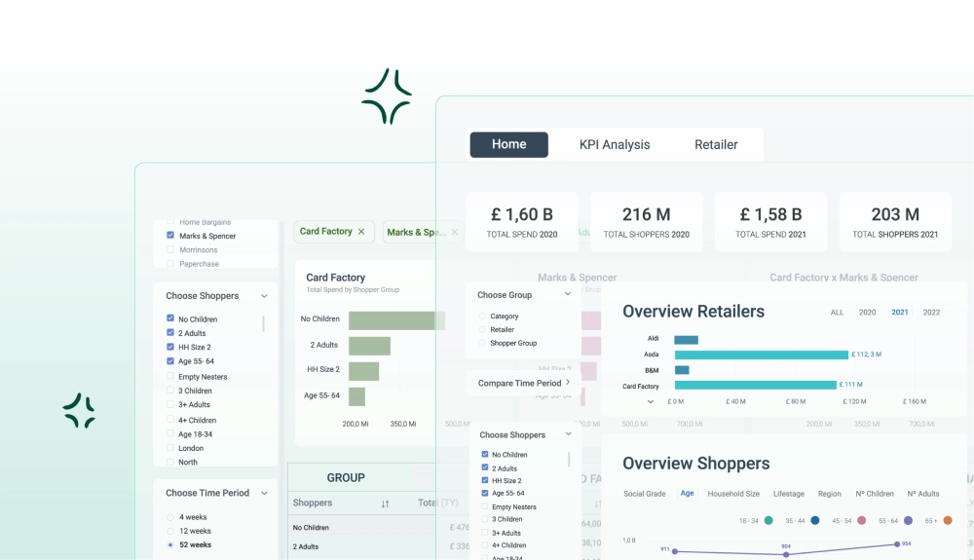Select the 12 weeks time period
The height and width of the screenshot is (560, 974).
(x=170, y=531)
